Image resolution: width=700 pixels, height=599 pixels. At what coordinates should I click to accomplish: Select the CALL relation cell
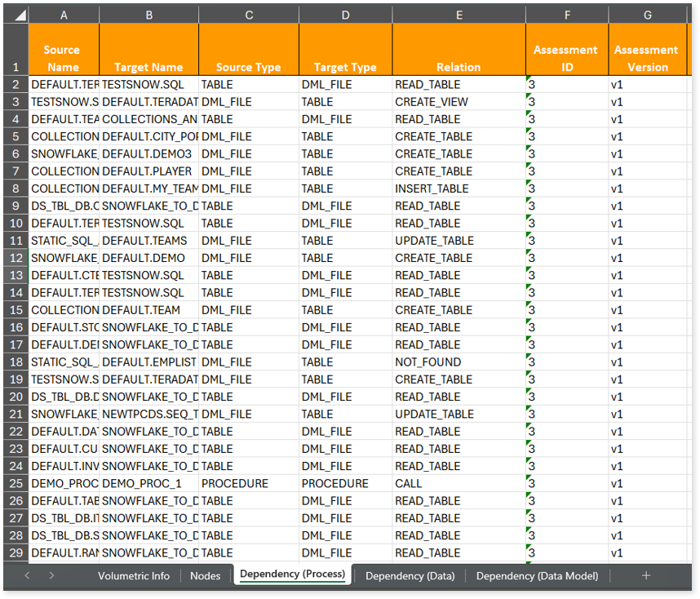tap(459, 484)
